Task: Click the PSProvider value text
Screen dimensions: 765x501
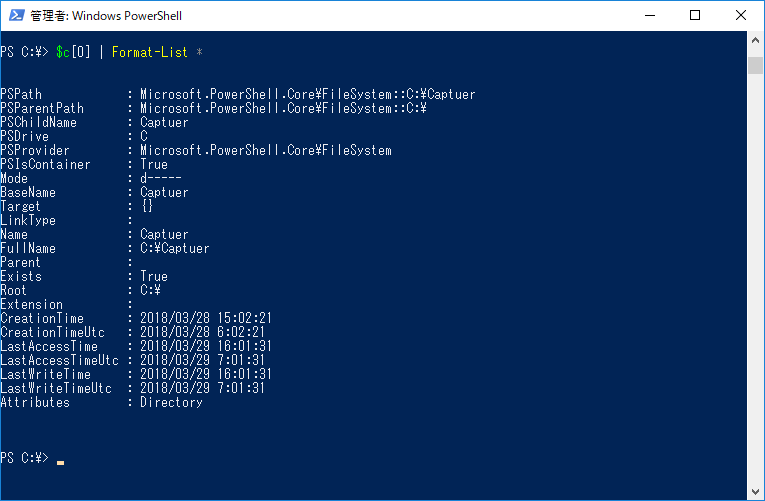Action: tap(265, 150)
